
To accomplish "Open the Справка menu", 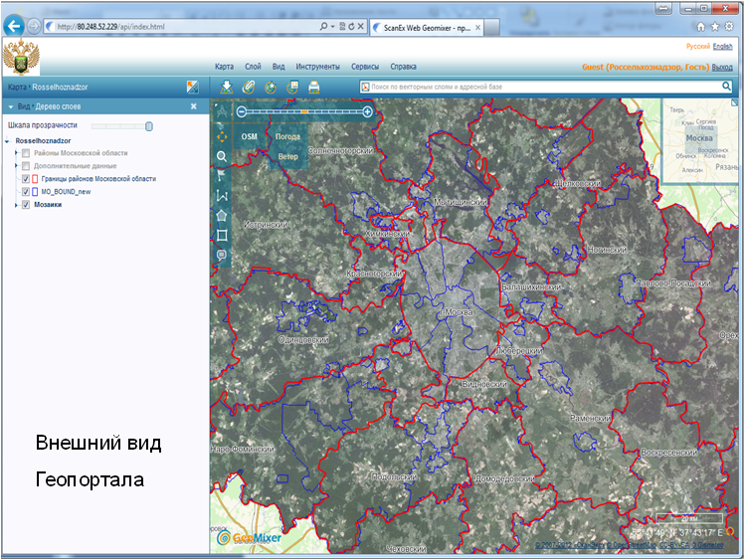I will [404, 67].
